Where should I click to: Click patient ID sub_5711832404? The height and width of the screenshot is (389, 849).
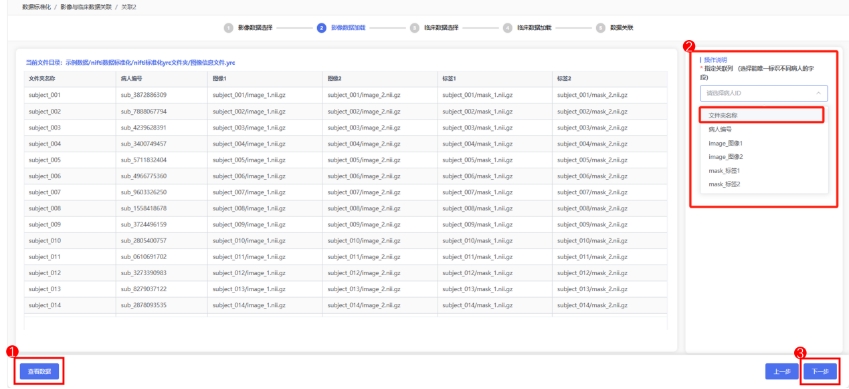[x=143, y=160]
